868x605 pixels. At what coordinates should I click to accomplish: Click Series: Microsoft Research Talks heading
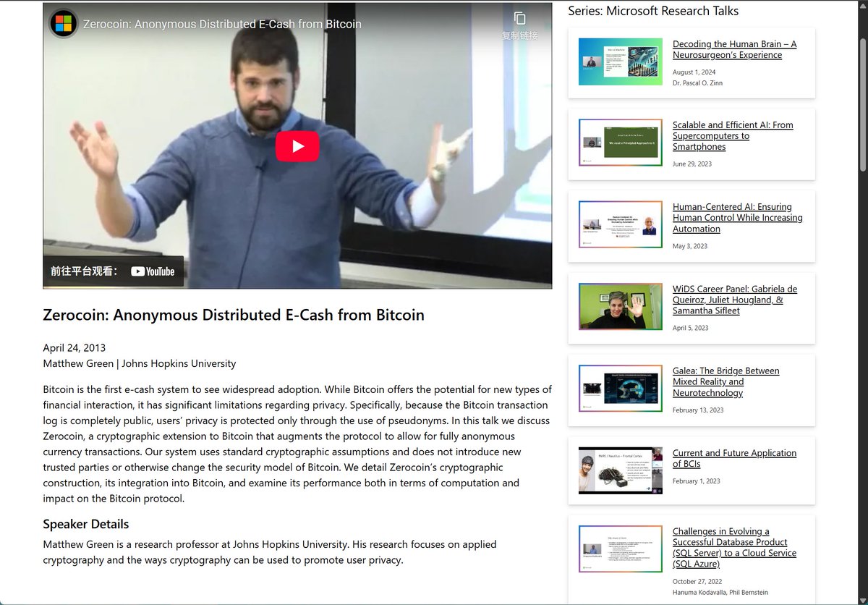coord(653,11)
